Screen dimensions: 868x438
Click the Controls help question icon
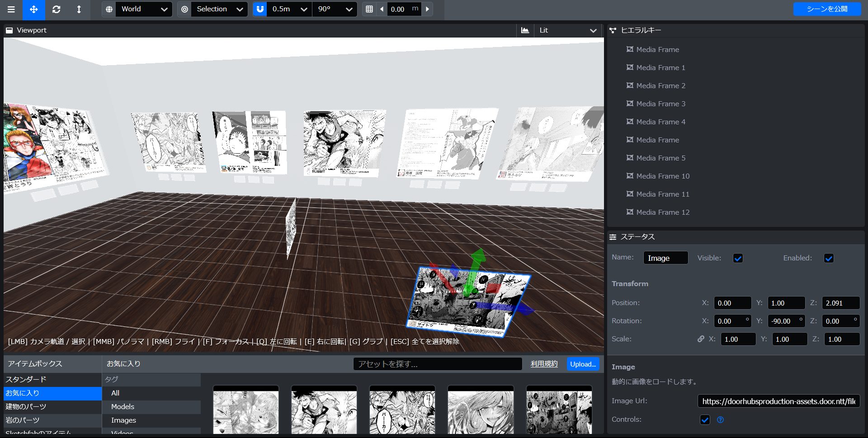[x=720, y=420]
